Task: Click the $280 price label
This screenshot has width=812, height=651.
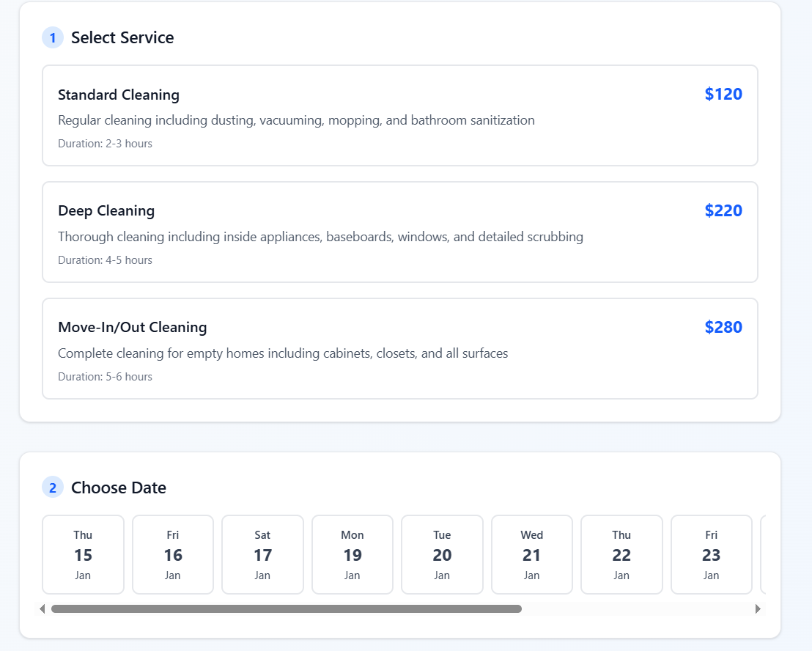Action: [x=723, y=327]
